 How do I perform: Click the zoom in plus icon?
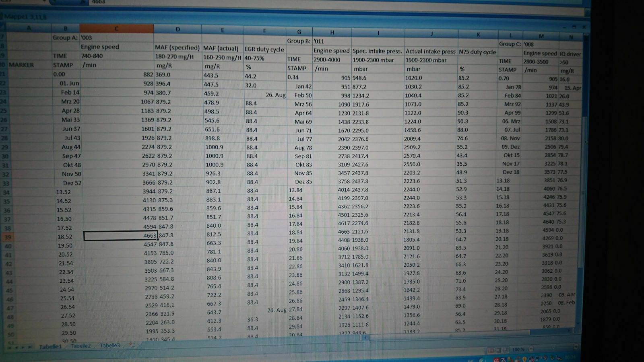(576, 347)
